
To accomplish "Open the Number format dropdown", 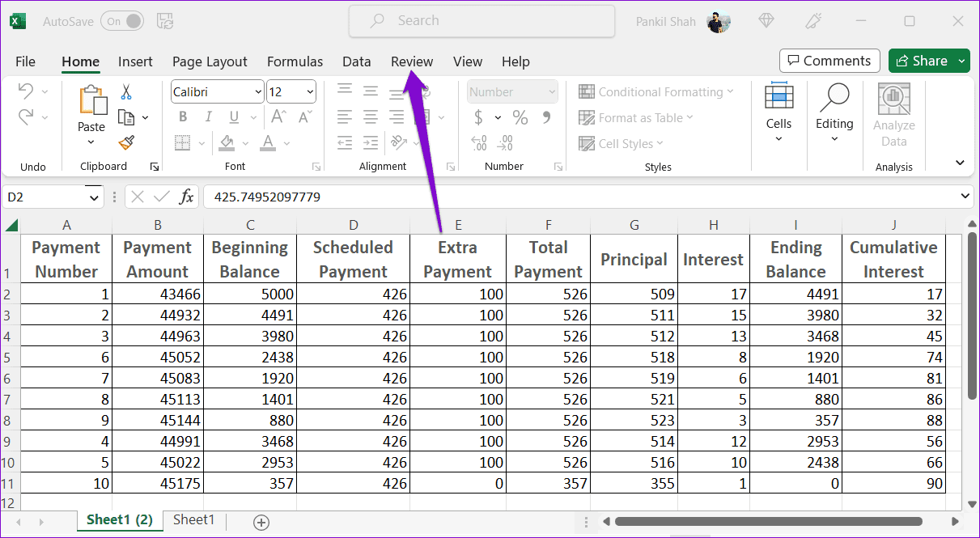I will pos(552,92).
